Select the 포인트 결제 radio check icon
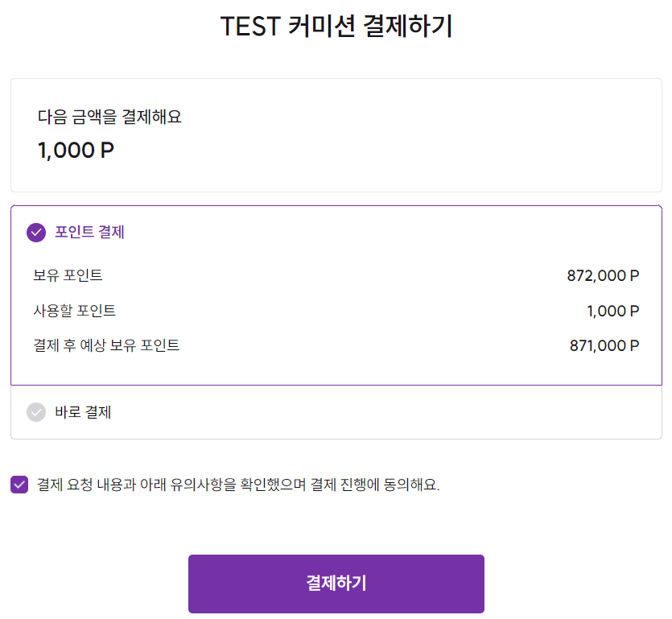The height and width of the screenshot is (619, 672). pos(36,233)
